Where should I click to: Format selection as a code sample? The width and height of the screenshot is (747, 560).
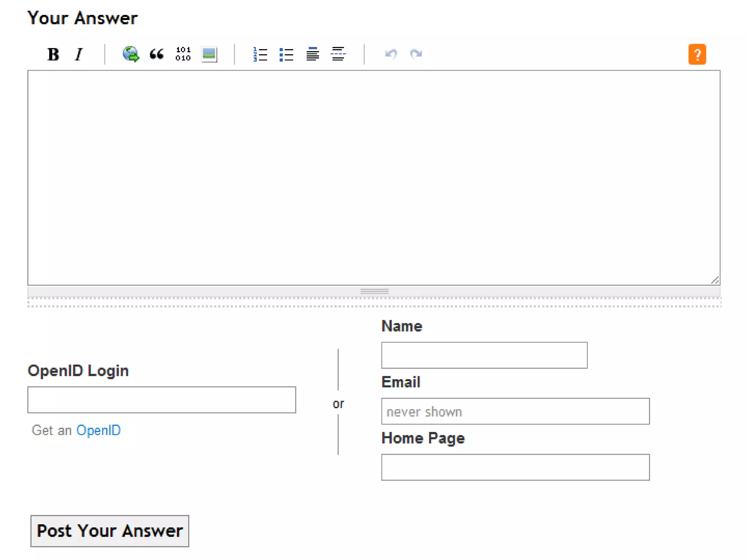(183, 54)
